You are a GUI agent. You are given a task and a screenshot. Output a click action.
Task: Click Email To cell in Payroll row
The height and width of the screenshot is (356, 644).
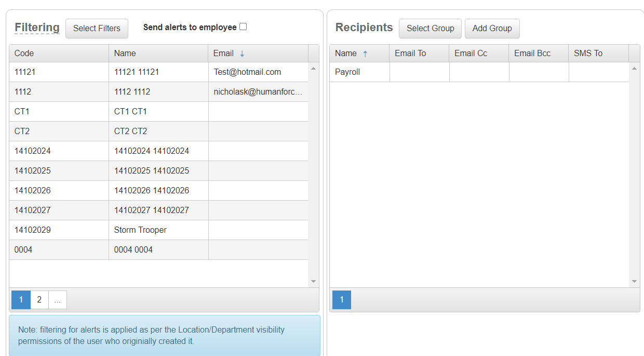[419, 72]
